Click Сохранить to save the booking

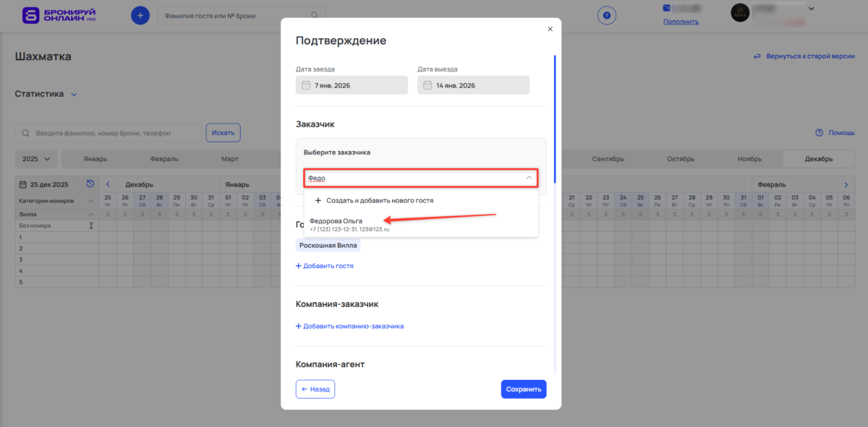click(523, 389)
